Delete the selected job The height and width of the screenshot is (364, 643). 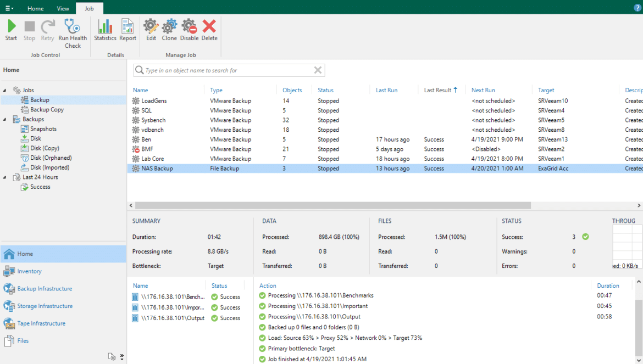point(209,30)
